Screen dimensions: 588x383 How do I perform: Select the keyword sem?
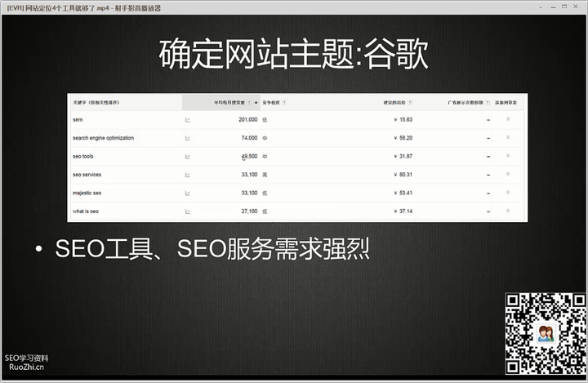click(78, 120)
